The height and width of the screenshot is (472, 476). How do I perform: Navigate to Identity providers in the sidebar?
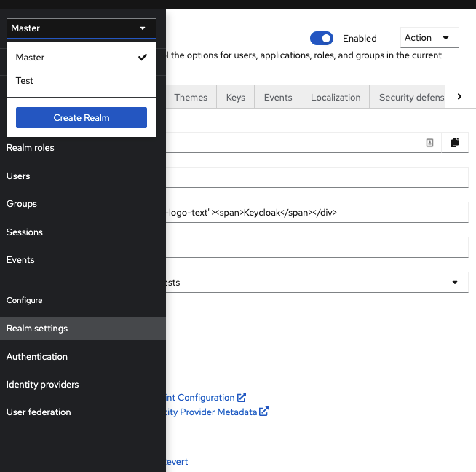[42, 384]
